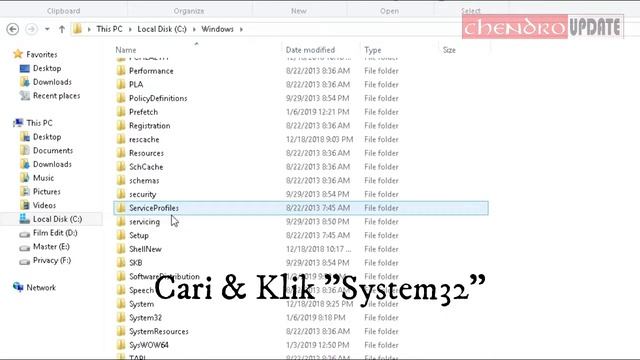Screen dimensions: 640x360
Task: Sort files by Type column
Action: click(373, 50)
